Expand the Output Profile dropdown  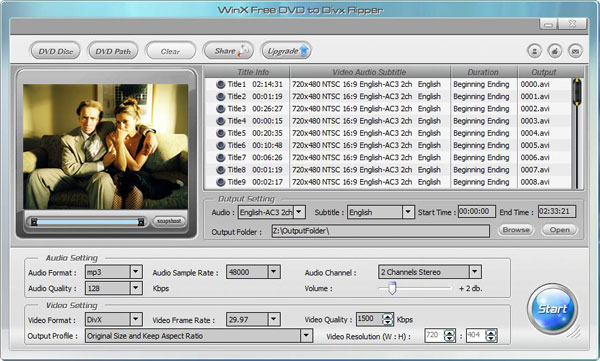pyautogui.click(x=199, y=336)
